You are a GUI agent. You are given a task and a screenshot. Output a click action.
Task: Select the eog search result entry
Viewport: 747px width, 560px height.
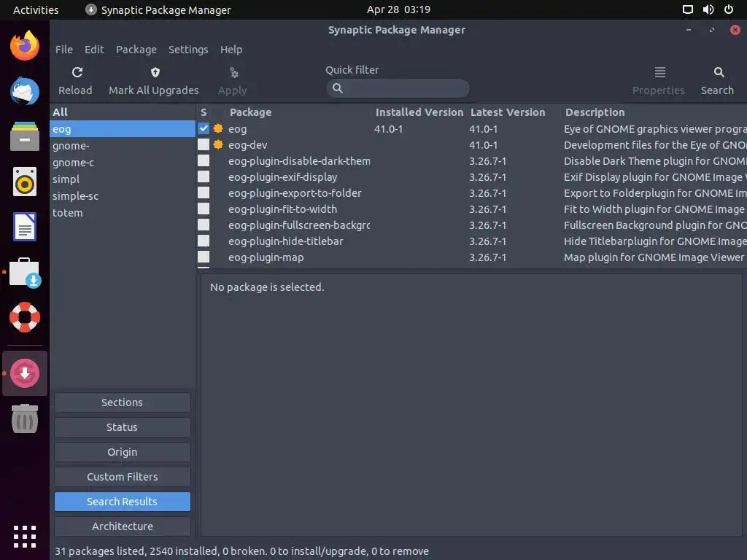[x=123, y=129]
